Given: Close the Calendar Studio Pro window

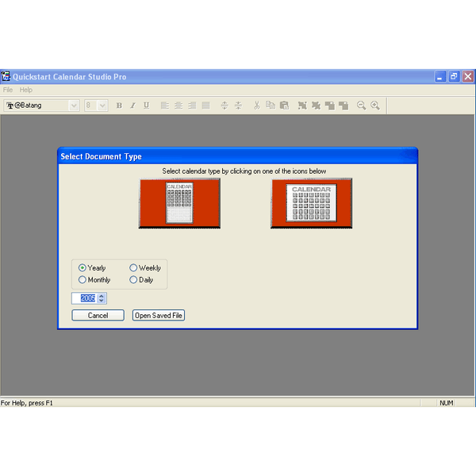Looking at the screenshot, I should coord(468,76).
